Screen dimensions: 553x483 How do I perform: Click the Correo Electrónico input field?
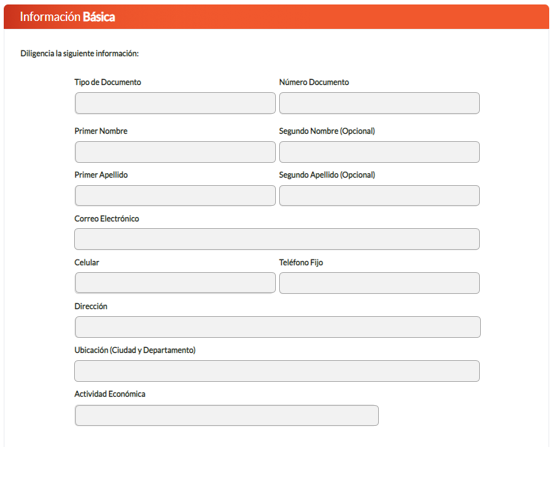(277, 239)
